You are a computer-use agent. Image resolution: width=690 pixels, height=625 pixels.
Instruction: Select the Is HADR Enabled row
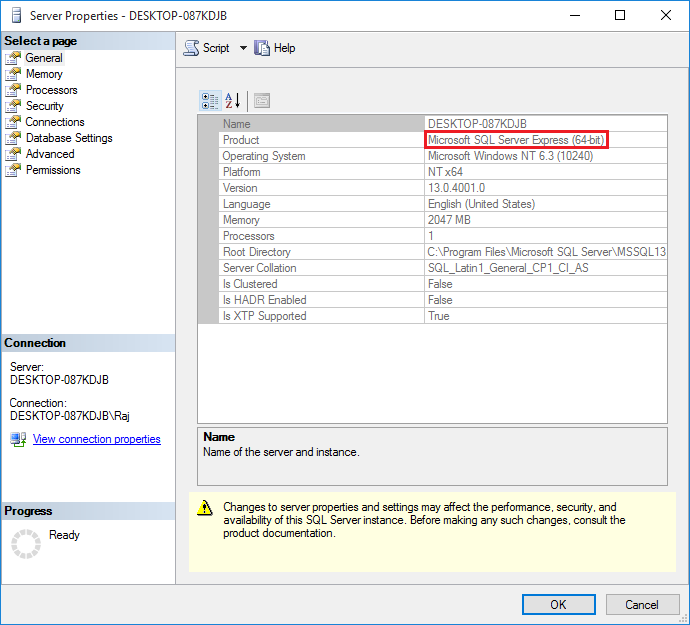tap(443, 300)
